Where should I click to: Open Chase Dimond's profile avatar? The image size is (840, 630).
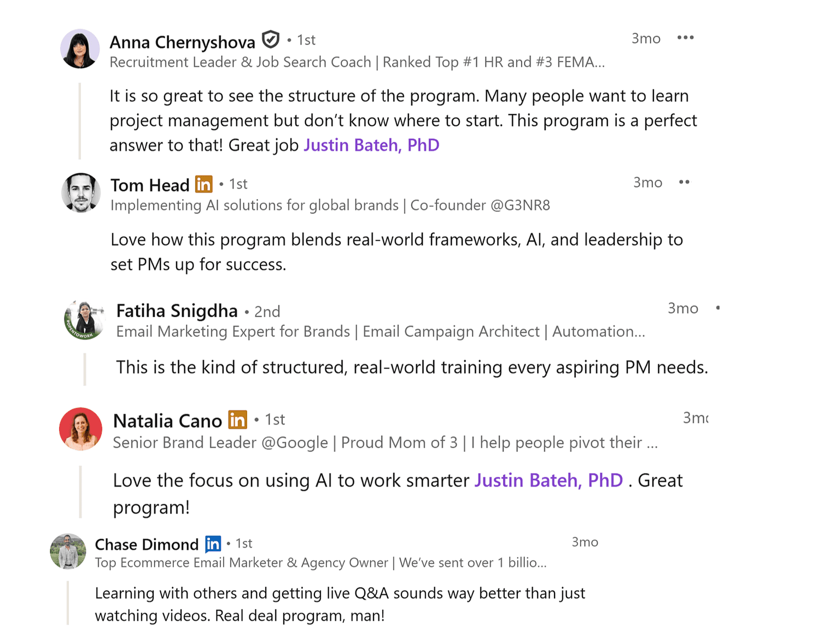point(68,551)
